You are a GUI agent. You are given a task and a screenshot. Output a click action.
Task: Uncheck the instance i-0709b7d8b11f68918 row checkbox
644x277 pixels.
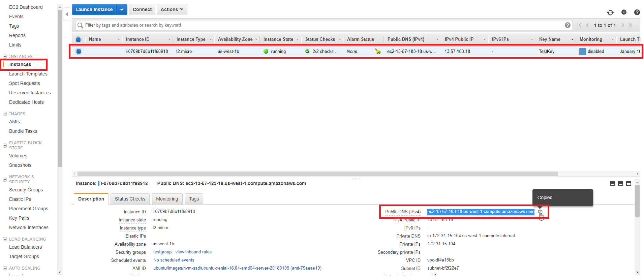click(x=79, y=52)
